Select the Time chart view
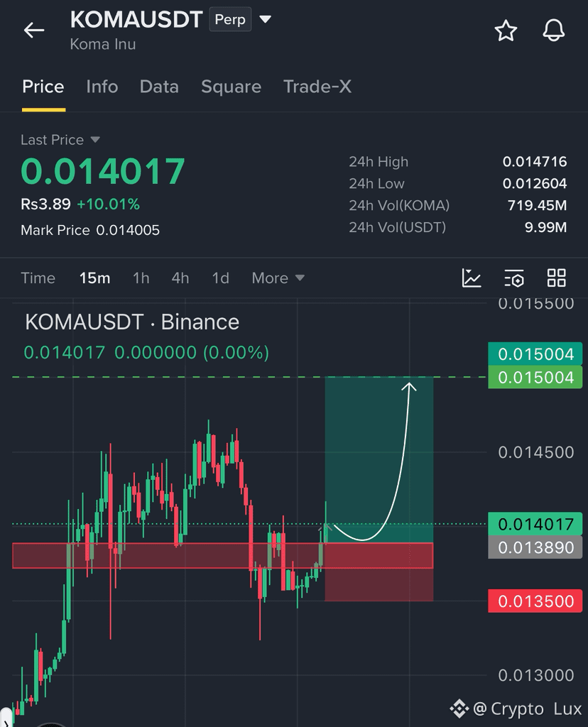Image resolution: width=588 pixels, height=727 pixels. [x=38, y=278]
